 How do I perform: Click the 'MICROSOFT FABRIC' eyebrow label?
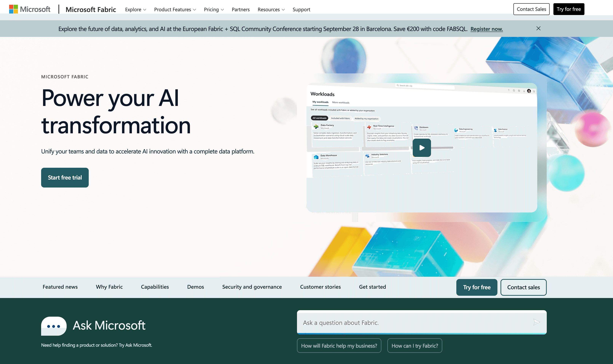click(x=65, y=77)
